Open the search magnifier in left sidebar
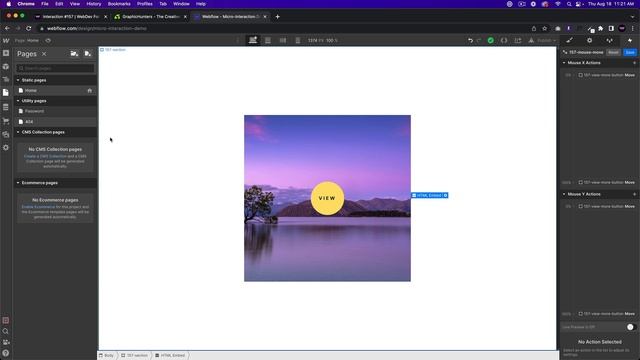 click(x=6, y=331)
